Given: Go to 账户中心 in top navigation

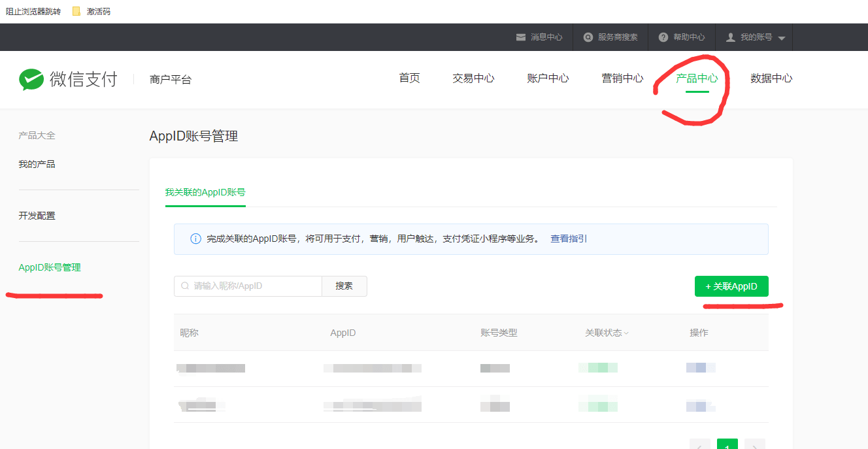Looking at the screenshot, I should tap(548, 78).
